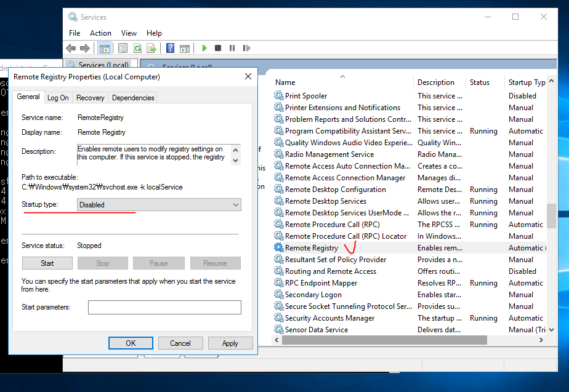Screen dimensions: 569x392
Task: Select 'Printer Extensions and Notifications' row
Action: click(410, 107)
